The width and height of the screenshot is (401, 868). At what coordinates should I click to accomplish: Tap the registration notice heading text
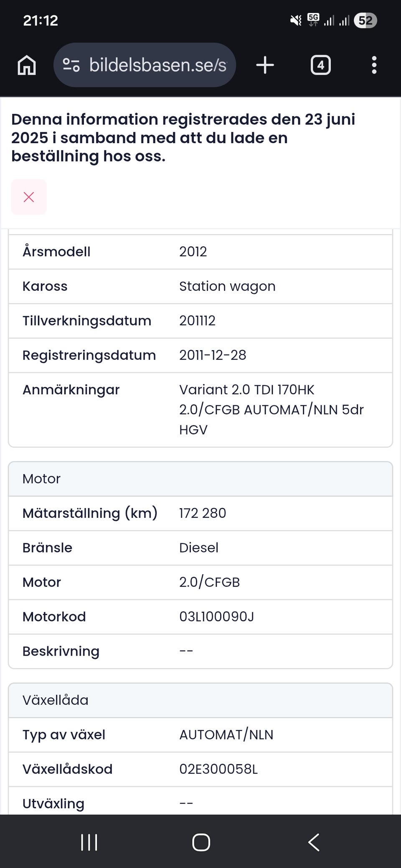(183, 137)
